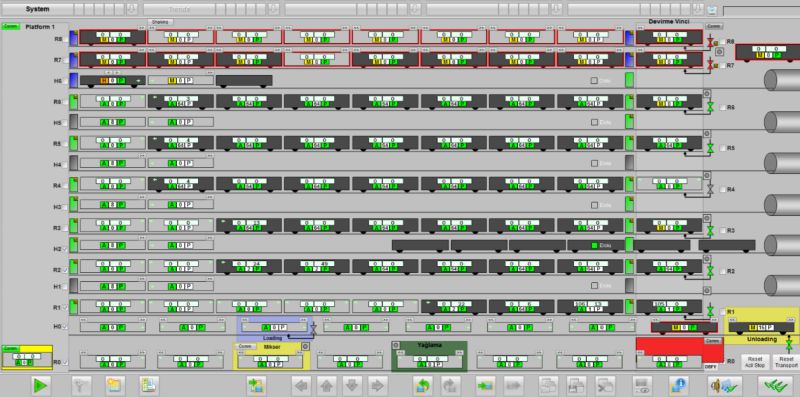Image resolution: width=800 pixels, height=397 pixels.
Task: Click the Mikser station gear icon
Action: tap(305, 346)
